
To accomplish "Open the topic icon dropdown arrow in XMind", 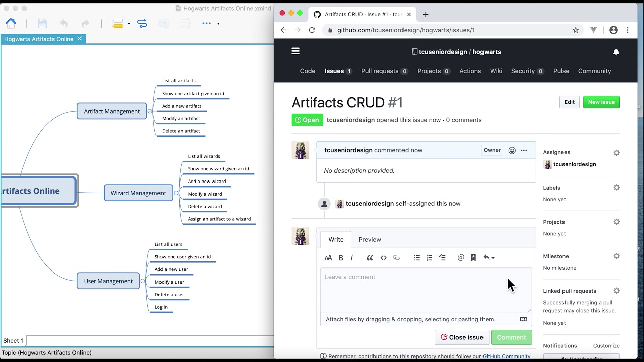I will pos(129,24).
